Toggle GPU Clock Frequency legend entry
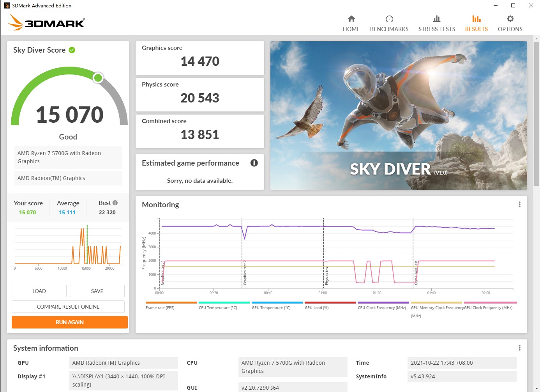The width and height of the screenshot is (540, 392). coord(490,306)
